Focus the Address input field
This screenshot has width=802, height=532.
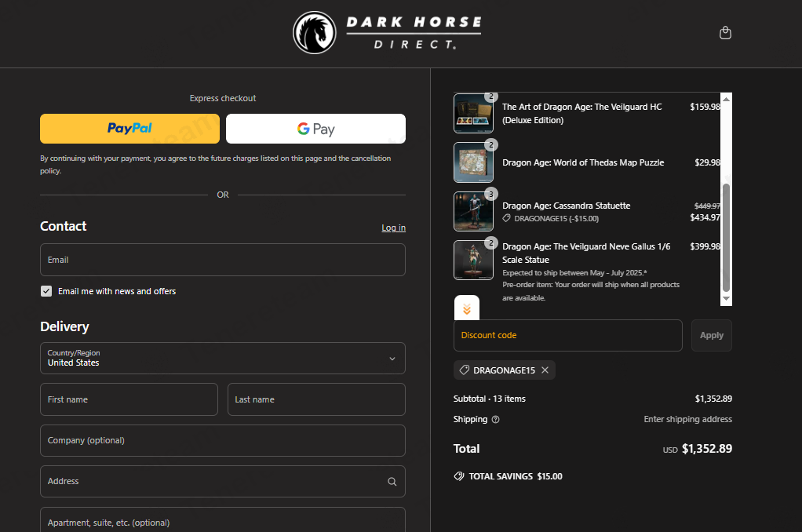[223, 481]
